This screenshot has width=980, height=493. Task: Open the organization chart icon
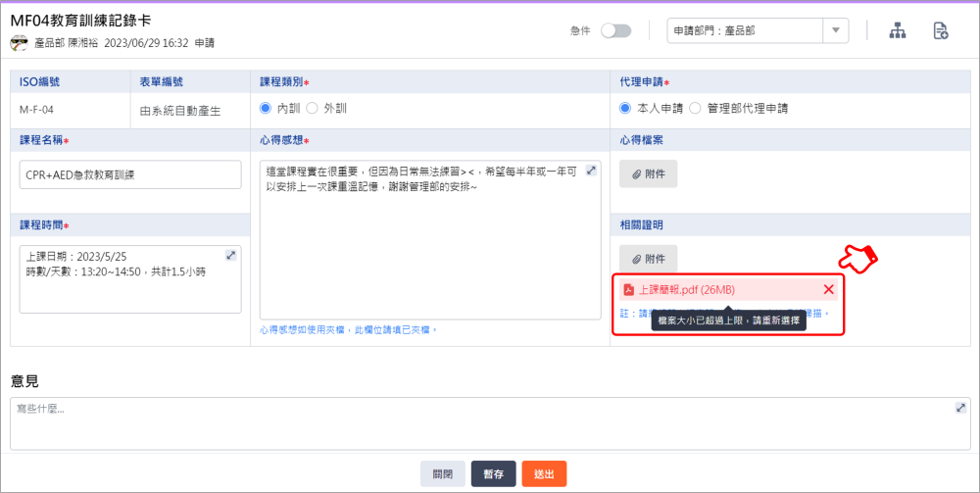click(898, 30)
